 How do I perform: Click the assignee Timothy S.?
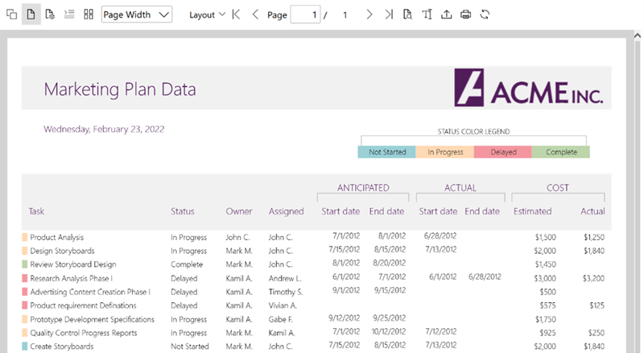286,292
